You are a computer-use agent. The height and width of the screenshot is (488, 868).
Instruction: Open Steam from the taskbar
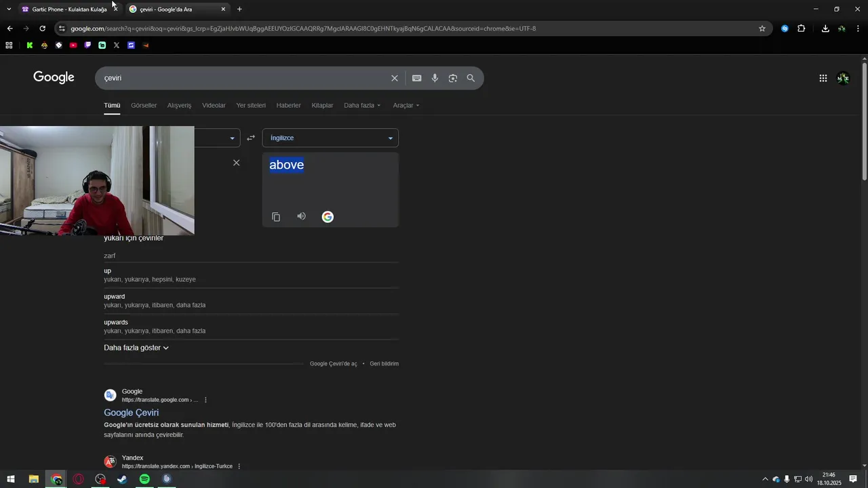(122, 479)
